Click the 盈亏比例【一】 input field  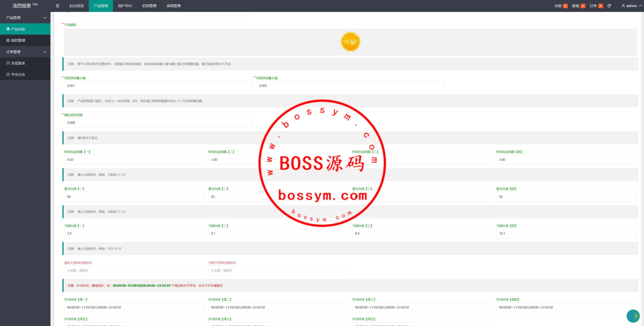[134, 197]
